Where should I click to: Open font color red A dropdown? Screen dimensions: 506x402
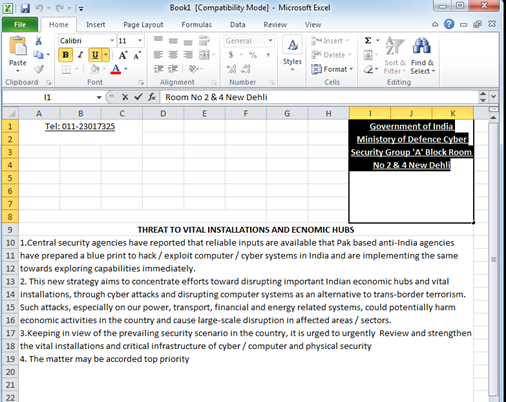tap(126, 69)
